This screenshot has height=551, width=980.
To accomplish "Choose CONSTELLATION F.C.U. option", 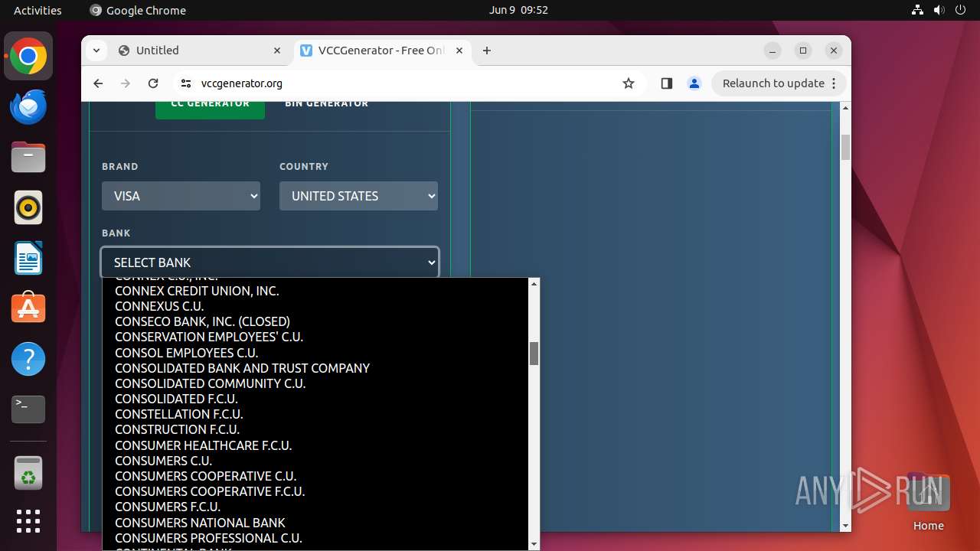I will click(x=315, y=414).
